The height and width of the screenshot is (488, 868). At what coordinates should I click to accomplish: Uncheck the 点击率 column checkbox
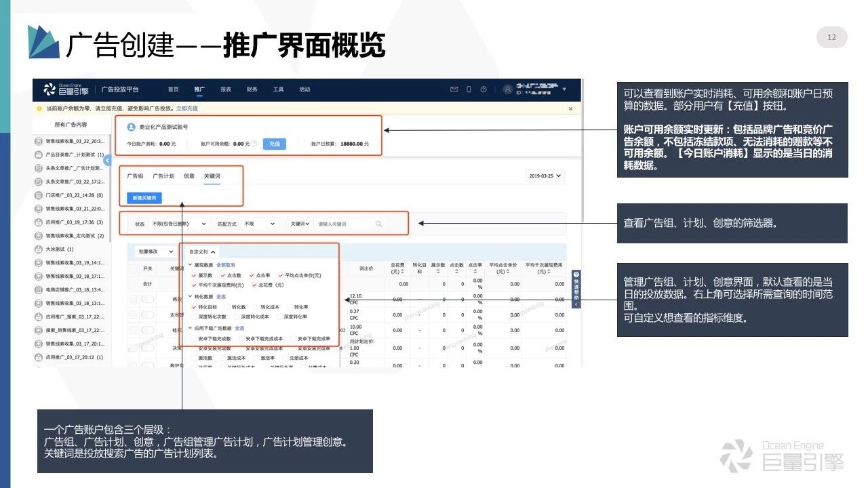(252, 275)
